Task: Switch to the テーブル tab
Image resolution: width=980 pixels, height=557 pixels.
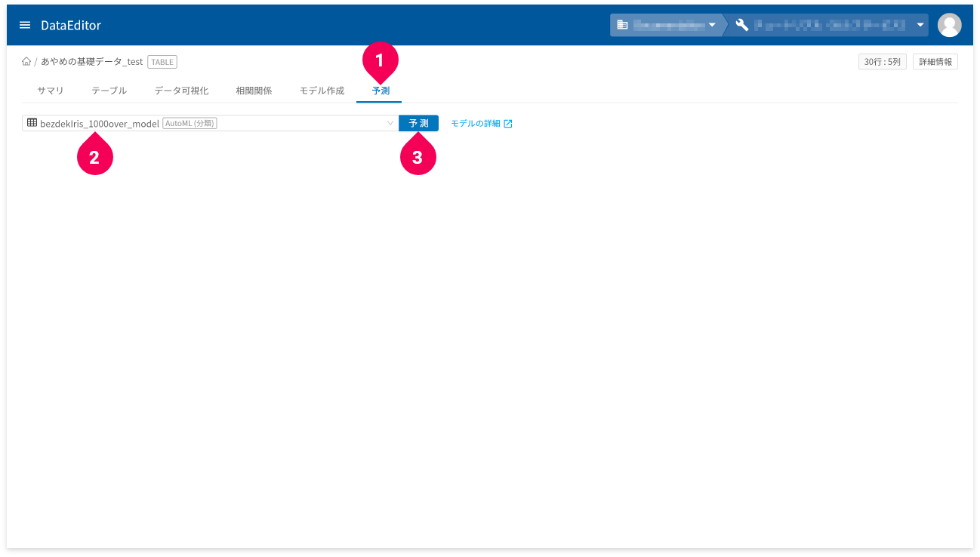Action: pyautogui.click(x=109, y=91)
